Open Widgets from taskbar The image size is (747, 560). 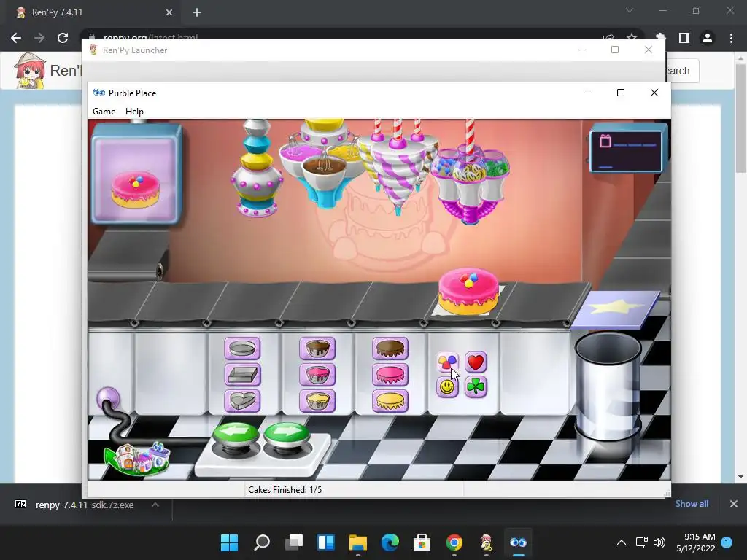326,542
